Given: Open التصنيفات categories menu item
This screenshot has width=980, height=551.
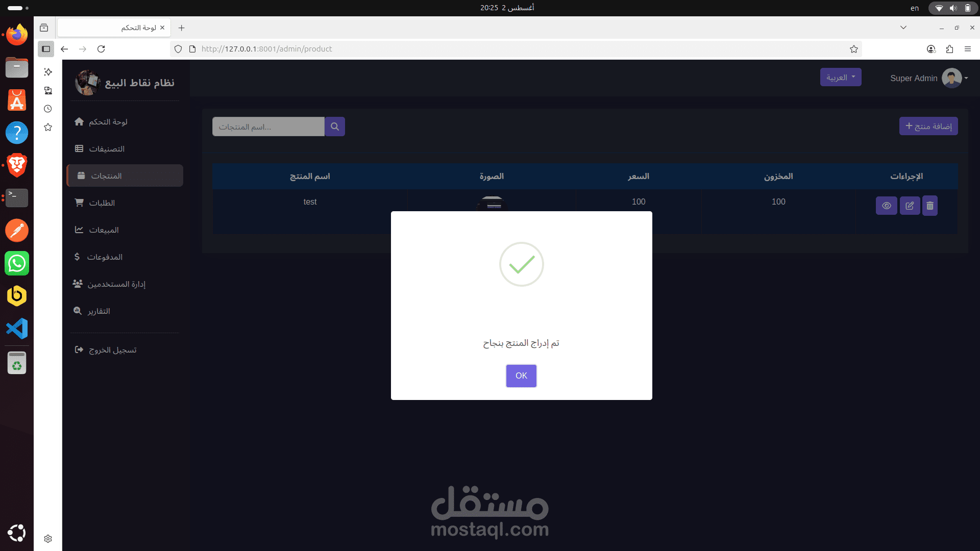Looking at the screenshot, I should coord(100,149).
